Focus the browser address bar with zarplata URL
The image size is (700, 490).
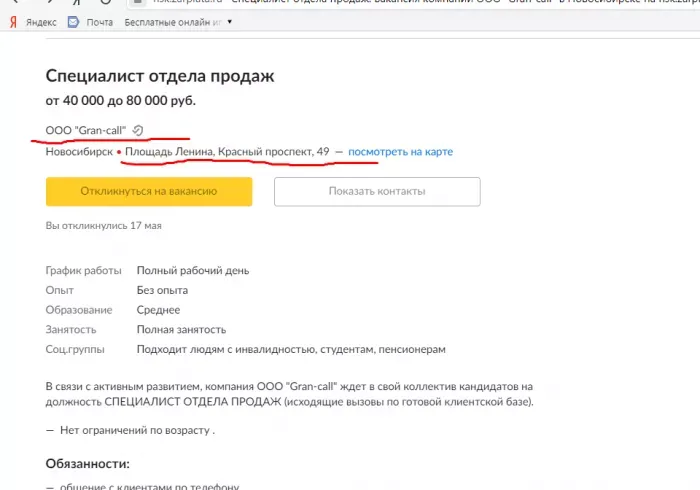(x=415, y=2)
